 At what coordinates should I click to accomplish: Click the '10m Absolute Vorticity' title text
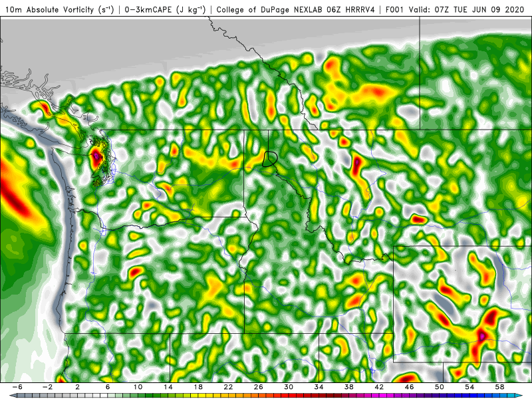[x=49, y=10]
